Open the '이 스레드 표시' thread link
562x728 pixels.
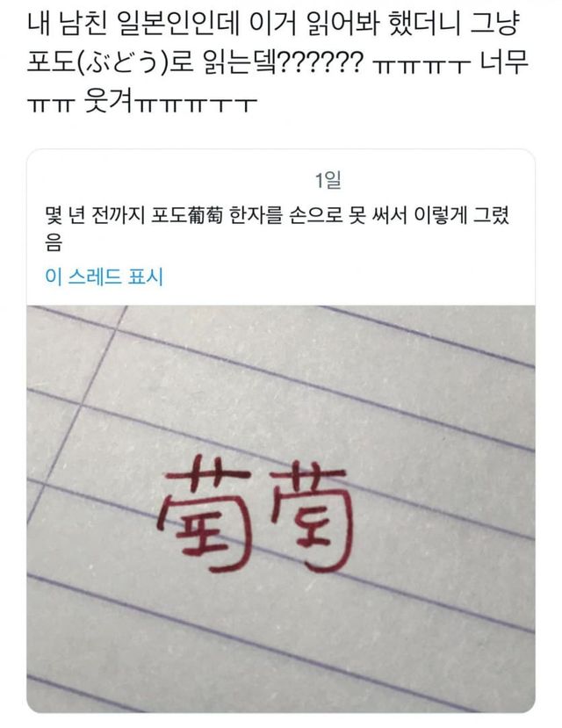(104, 277)
